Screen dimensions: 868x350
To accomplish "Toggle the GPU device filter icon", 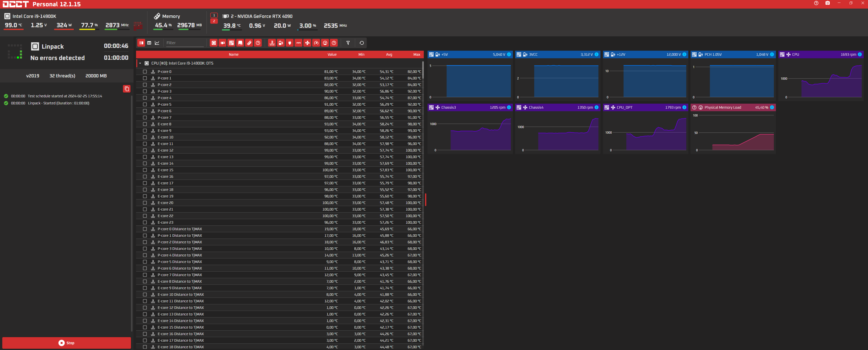I will 222,43.
